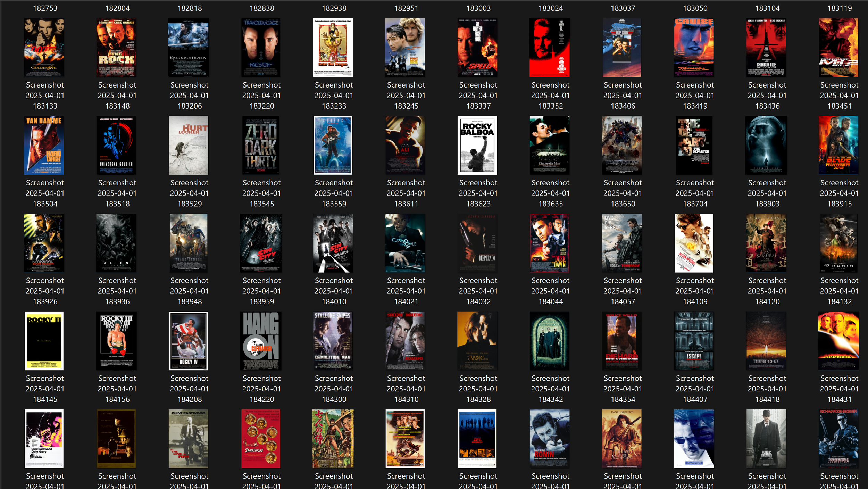Choose the Speed movie poster thumbnail
This screenshot has height=489, width=868.
477,48
